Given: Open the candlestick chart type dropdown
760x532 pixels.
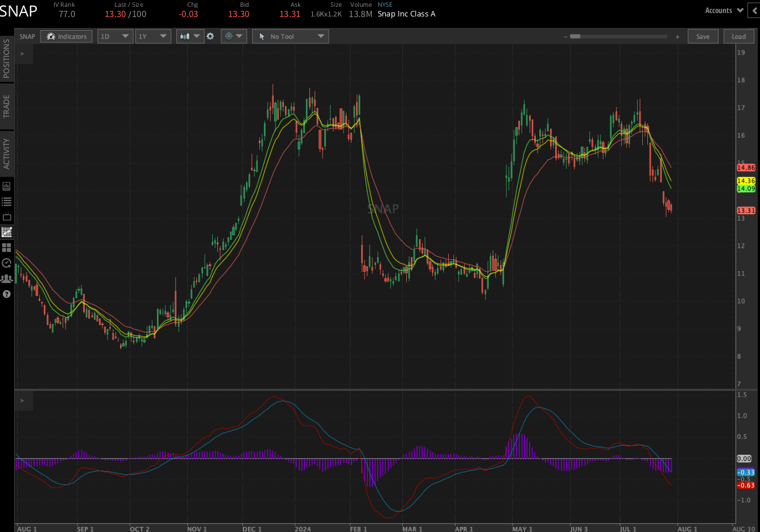Looking at the screenshot, I should [x=190, y=36].
